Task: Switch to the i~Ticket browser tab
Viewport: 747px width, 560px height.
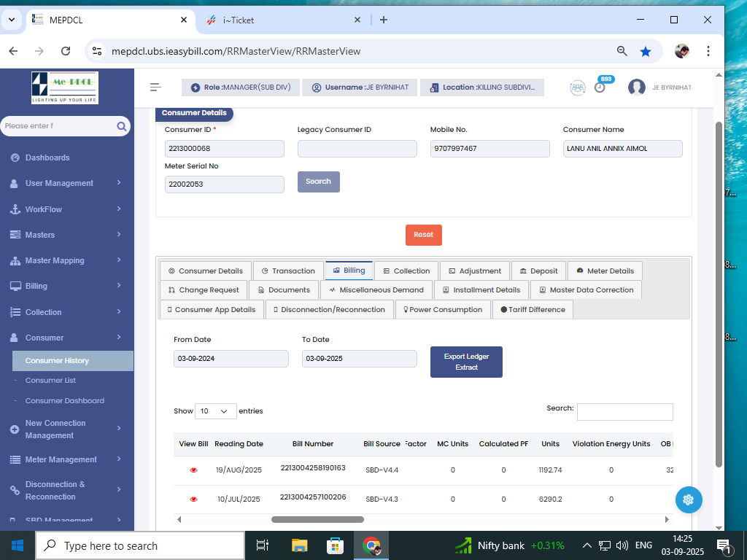Action: pos(284,20)
